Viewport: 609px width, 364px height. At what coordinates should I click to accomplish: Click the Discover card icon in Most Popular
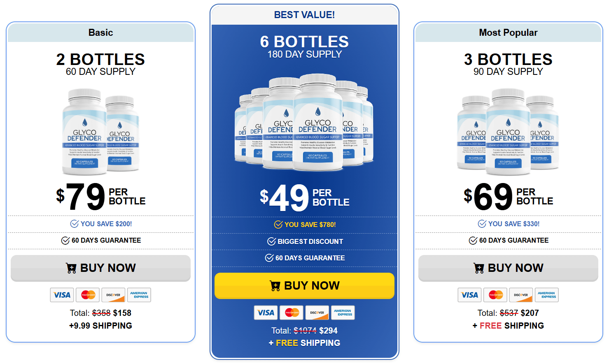[x=521, y=295]
